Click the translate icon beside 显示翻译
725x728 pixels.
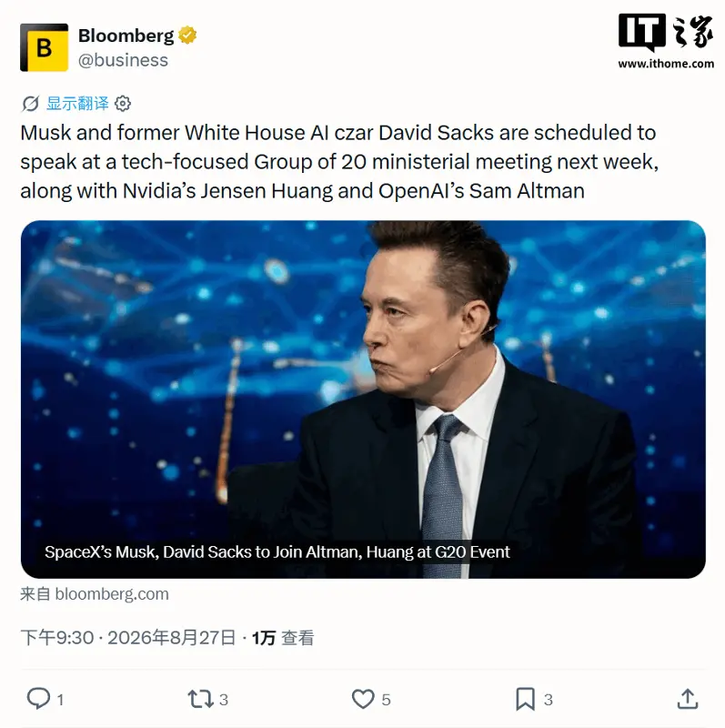(x=31, y=104)
